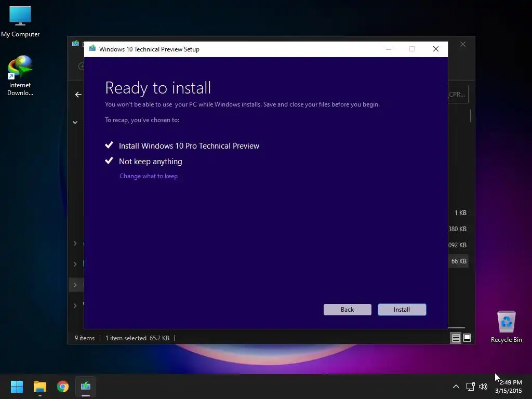Open the clock showing 2:49 PM
This screenshot has height=399, width=532.
(x=508, y=387)
